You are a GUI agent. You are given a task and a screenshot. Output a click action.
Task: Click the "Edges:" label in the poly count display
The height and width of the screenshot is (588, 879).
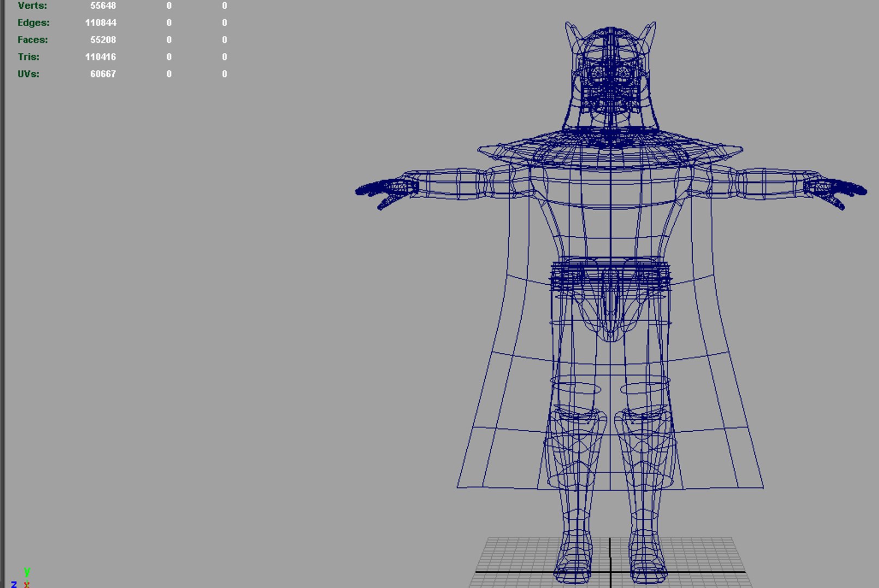[33, 22]
